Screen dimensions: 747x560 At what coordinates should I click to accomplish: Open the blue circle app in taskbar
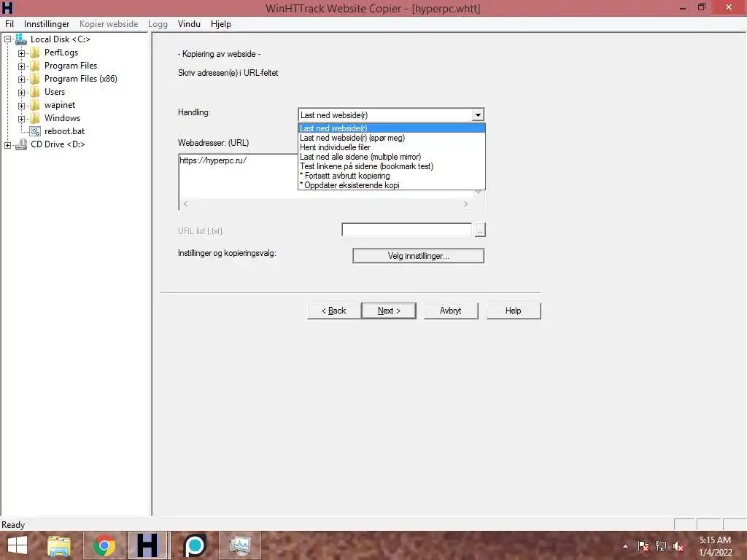pyautogui.click(x=194, y=545)
